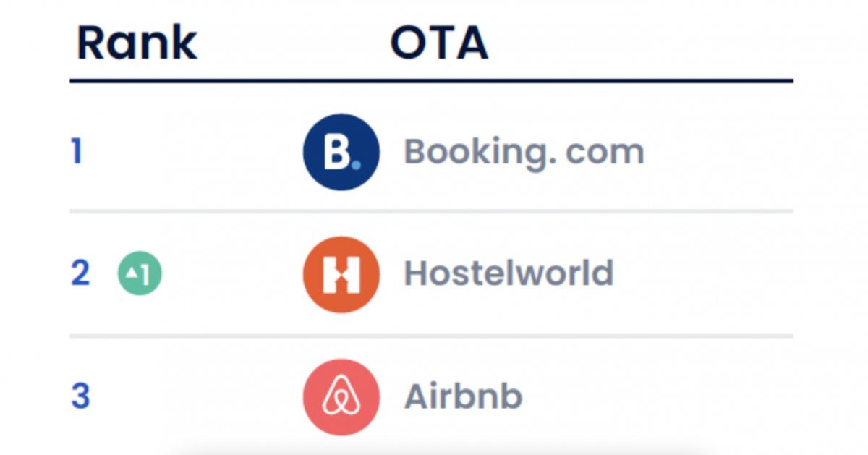
Task: Click the white Airbnb symbol inside pink circle
Action: coord(341,398)
